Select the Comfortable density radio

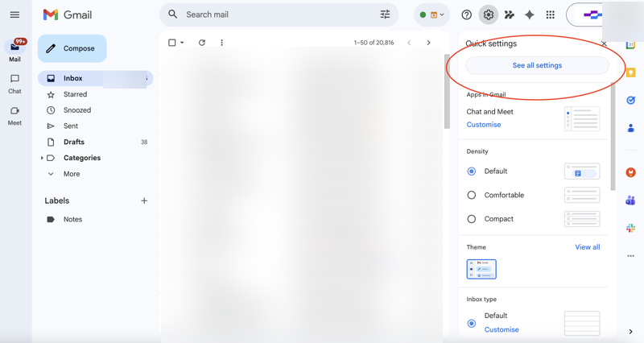tap(472, 195)
